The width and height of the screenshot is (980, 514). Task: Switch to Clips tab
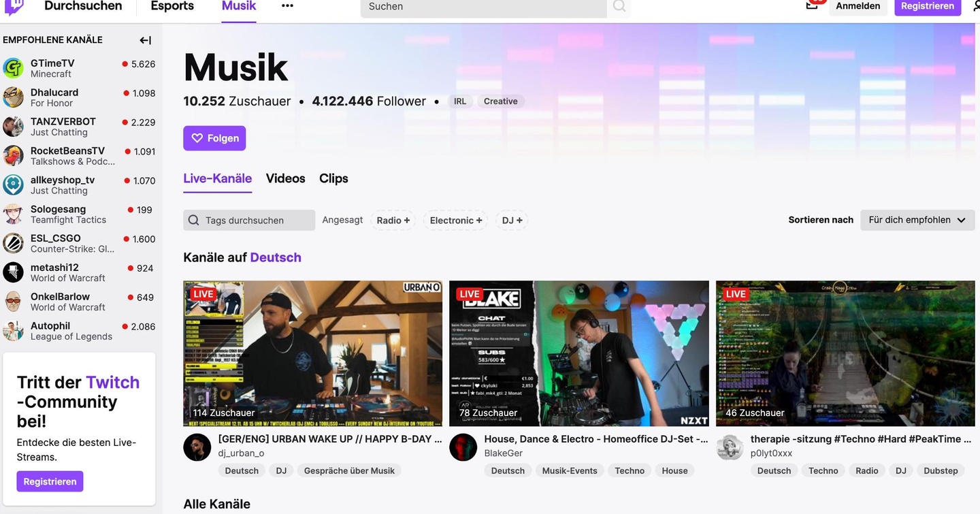pos(333,178)
